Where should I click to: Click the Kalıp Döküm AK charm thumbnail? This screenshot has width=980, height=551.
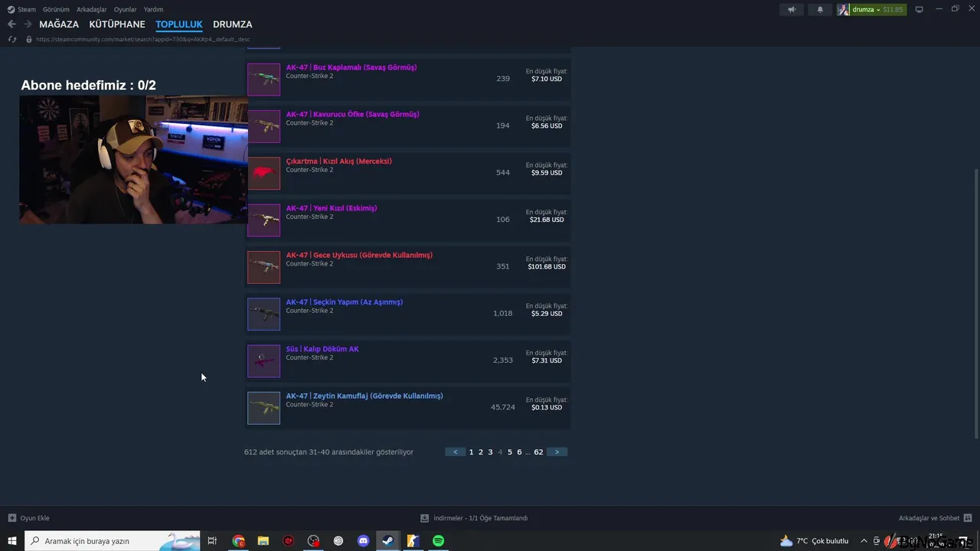point(263,361)
